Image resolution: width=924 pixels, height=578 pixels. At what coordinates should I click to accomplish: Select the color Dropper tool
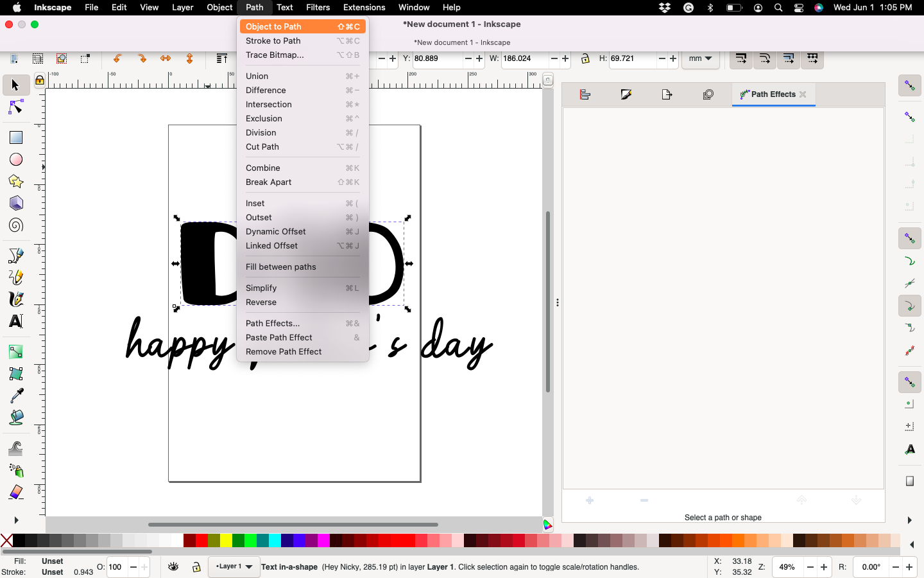(x=16, y=397)
